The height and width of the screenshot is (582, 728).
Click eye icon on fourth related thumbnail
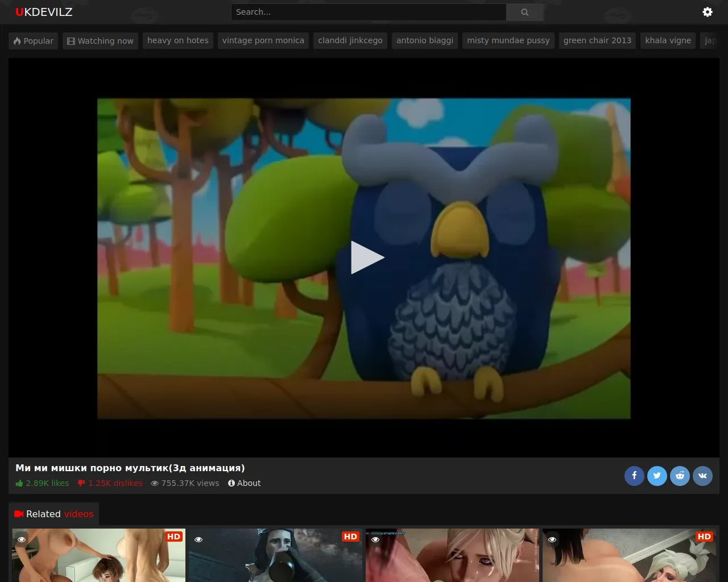coord(552,539)
